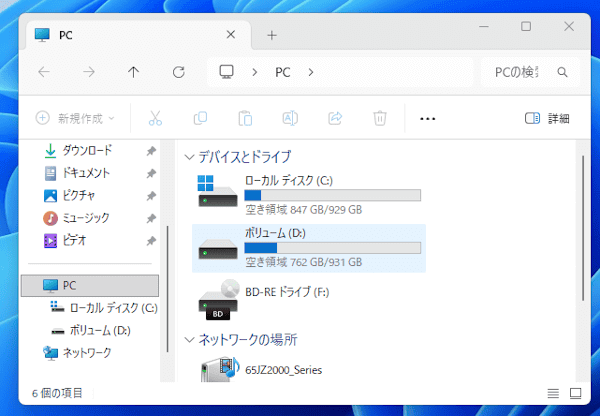The height and width of the screenshot is (416, 600).
Task: Select the BD-RE ドライブ (F:) icon
Action: (218, 300)
